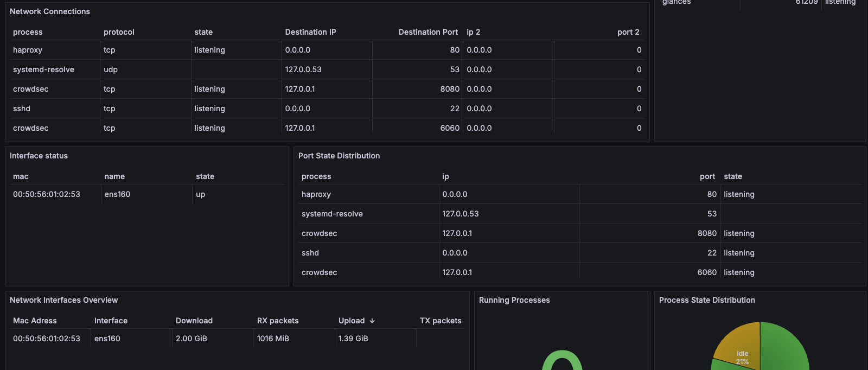Sort Network Connections by process header

click(28, 32)
